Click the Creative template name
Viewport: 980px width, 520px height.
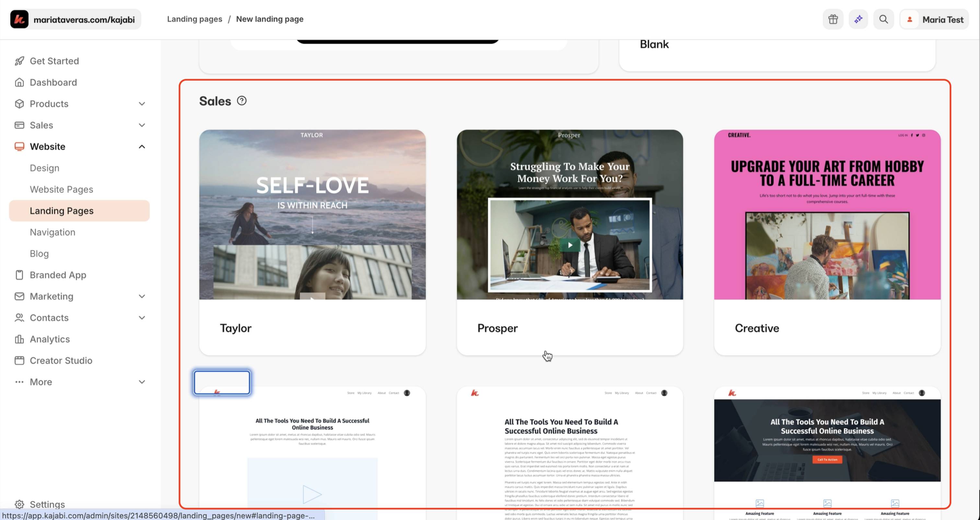pyautogui.click(x=757, y=328)
